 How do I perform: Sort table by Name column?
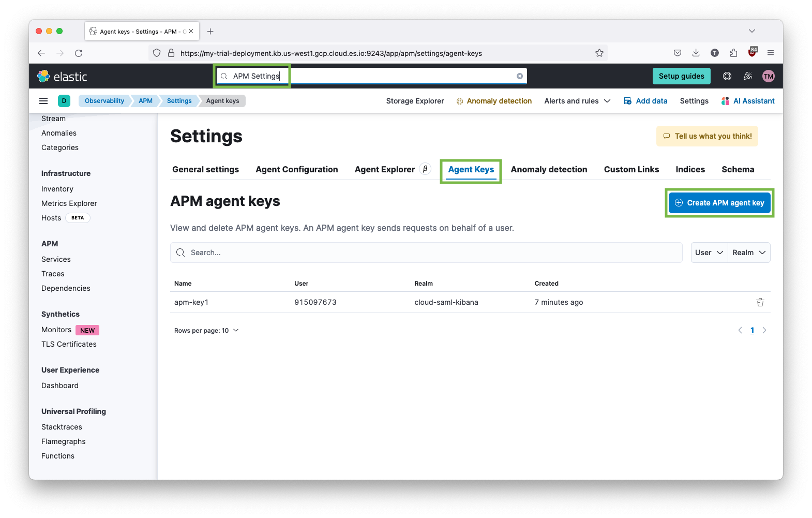pos(183,283)
